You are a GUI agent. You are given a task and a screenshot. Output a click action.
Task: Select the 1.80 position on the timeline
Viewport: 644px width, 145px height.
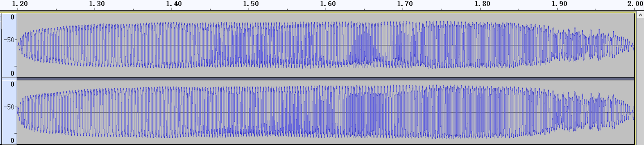pos(482,4)
